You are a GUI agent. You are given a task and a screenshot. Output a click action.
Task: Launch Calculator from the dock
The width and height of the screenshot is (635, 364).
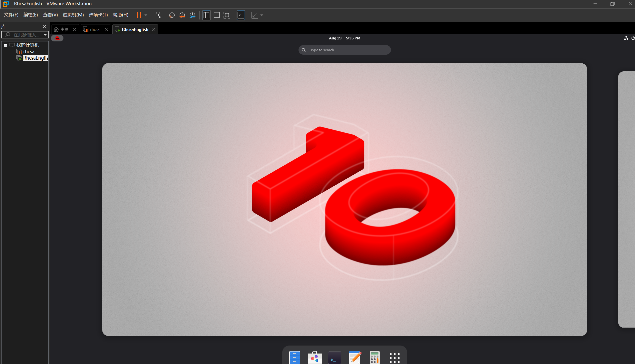tap(375, 358)
